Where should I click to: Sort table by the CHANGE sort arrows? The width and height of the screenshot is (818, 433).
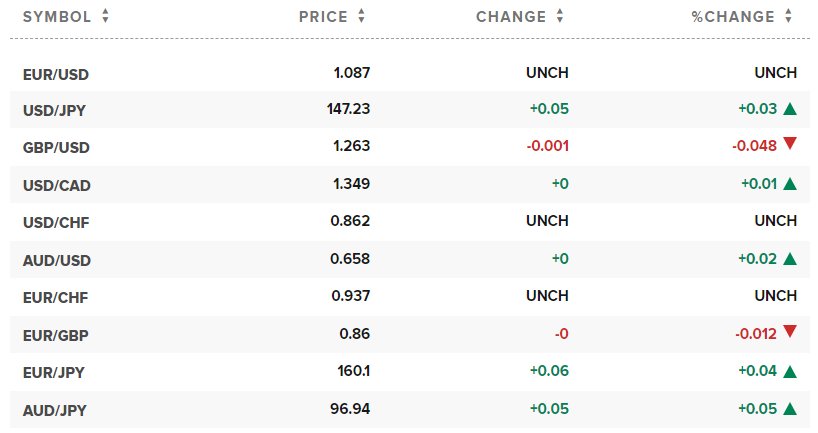[x=560, y=17]
